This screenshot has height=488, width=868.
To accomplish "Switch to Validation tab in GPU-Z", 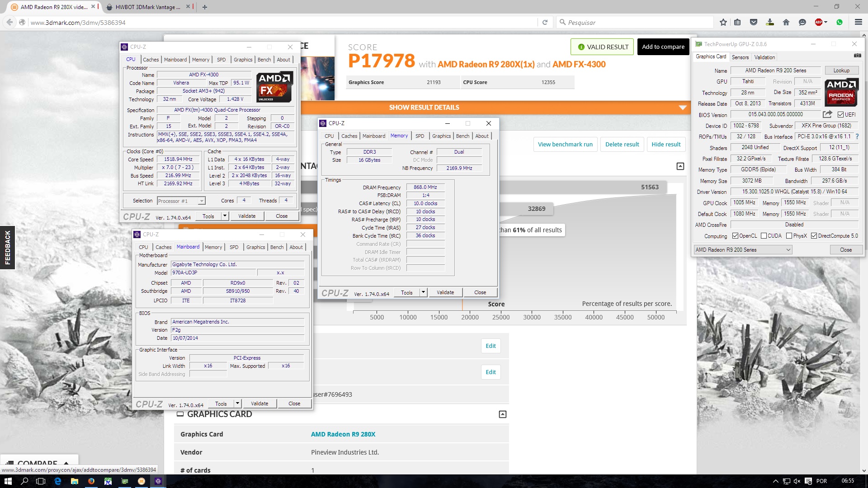I will point(764,57).
